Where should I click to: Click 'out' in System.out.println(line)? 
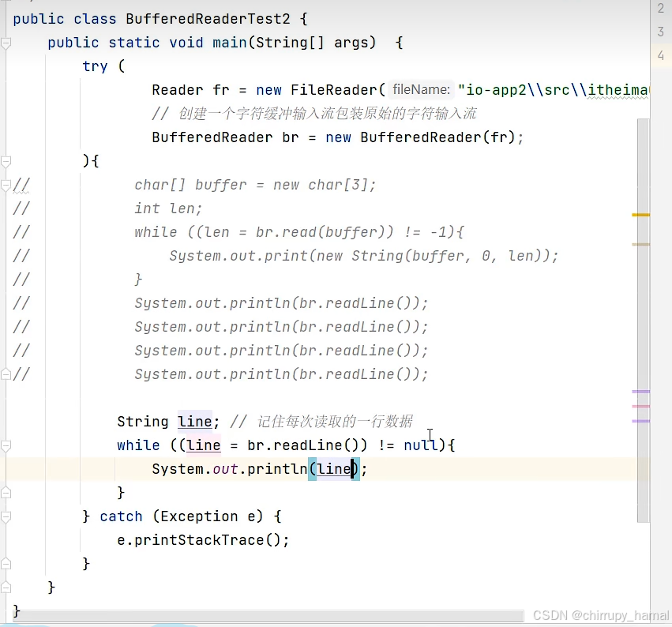(x=225, y=469)
